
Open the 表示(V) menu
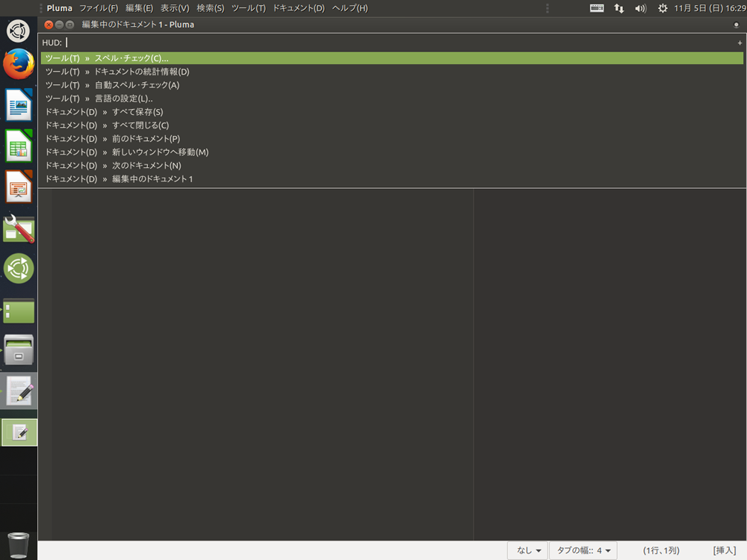(175, 8)
